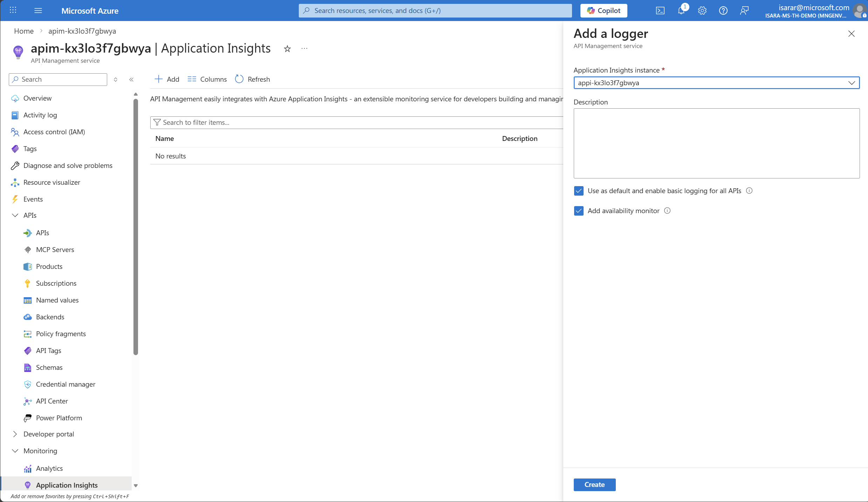
Task: Open the hamburger portal menu
Action: 38,11
